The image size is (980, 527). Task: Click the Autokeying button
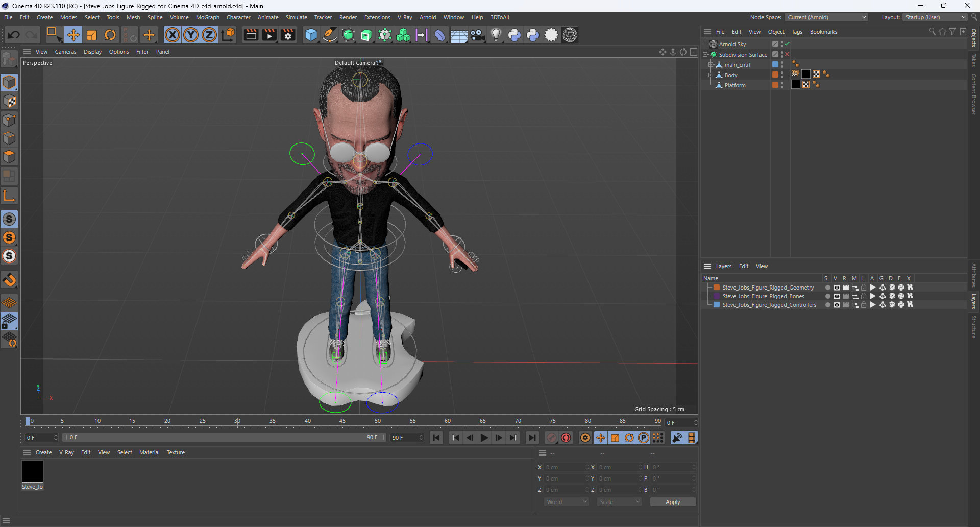tap(566, 438)
